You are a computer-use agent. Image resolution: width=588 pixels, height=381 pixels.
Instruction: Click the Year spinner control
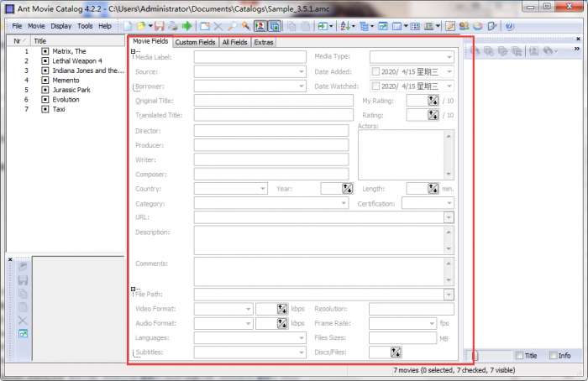point(348,189)
